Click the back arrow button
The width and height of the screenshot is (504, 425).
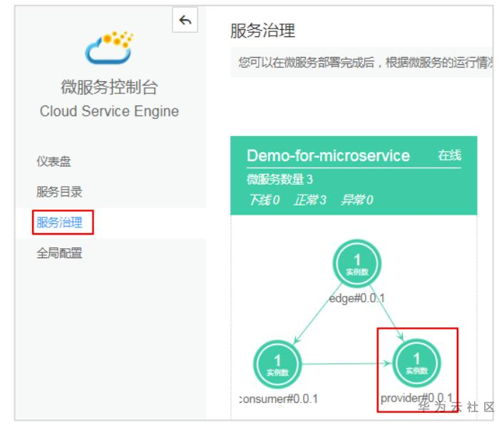[x=185, y=20]
